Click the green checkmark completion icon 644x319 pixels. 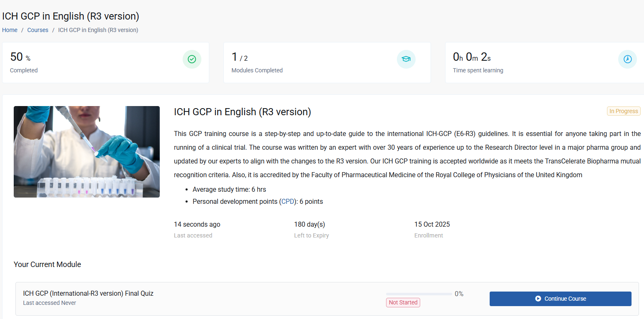click(x=192, y=59)
